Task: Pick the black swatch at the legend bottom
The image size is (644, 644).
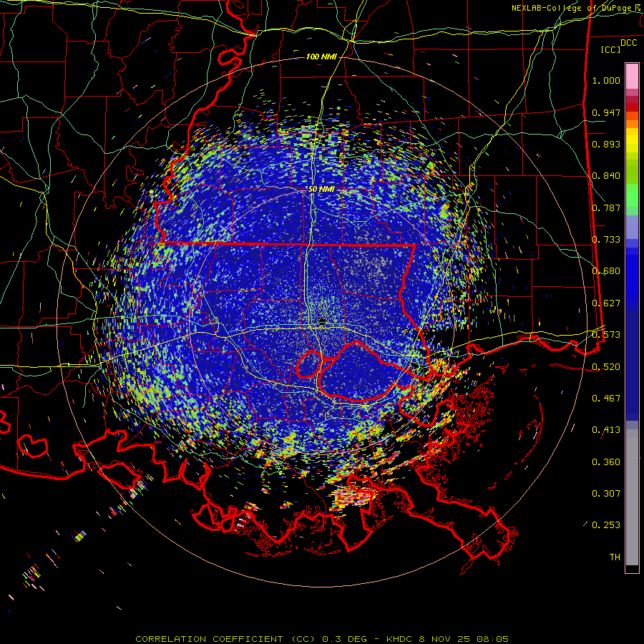Action: point(632,569)
